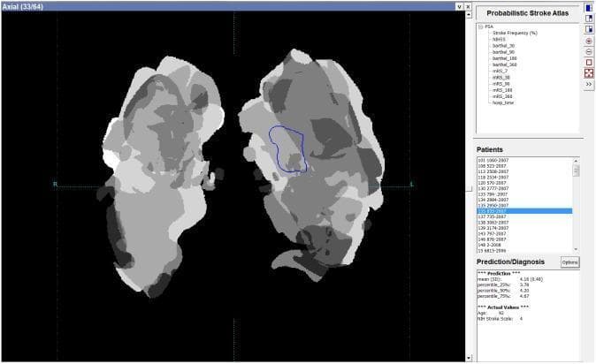This screenshot has width=596, height=364.
Task: Click the Axial slice slider thumb
Action: [469, 189]
